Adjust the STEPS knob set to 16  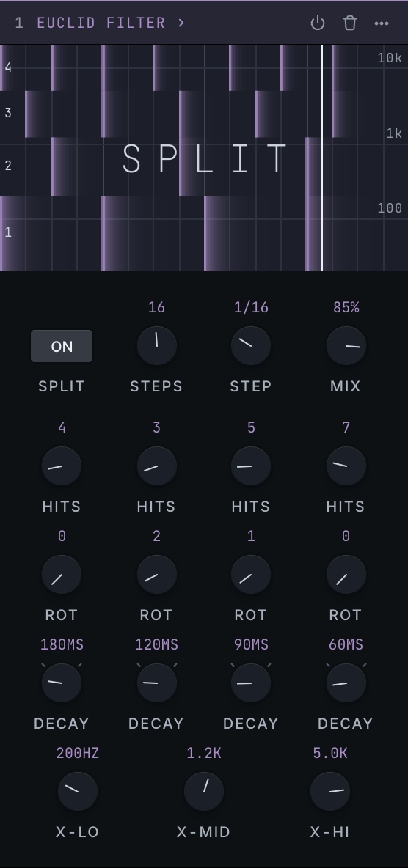157,345
